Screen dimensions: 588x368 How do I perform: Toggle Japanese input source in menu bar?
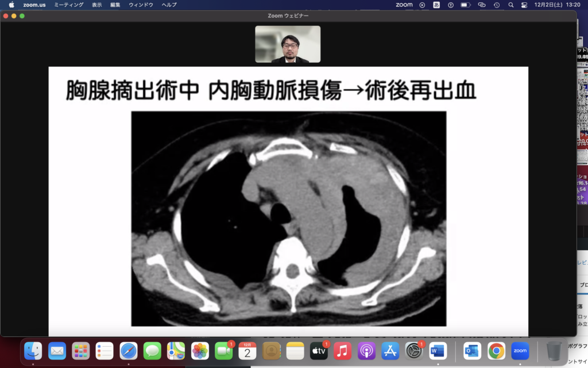[x=436, y=5]
